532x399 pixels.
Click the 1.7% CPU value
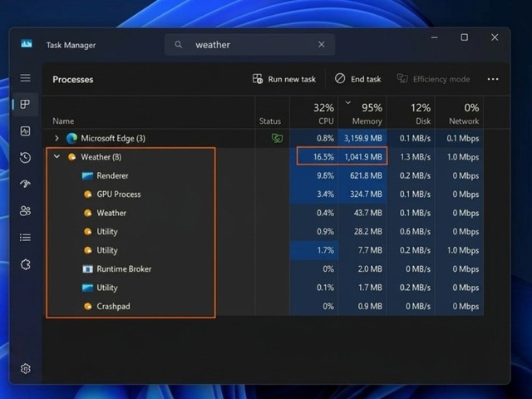click(325, 250)
